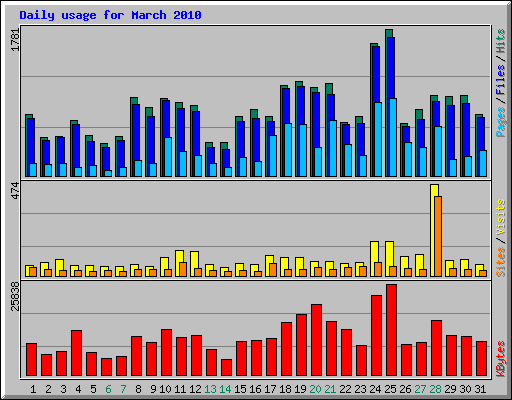Click the orange sites bar on day 28
This screenshot has width=512, height=400.
pos(438,236)
